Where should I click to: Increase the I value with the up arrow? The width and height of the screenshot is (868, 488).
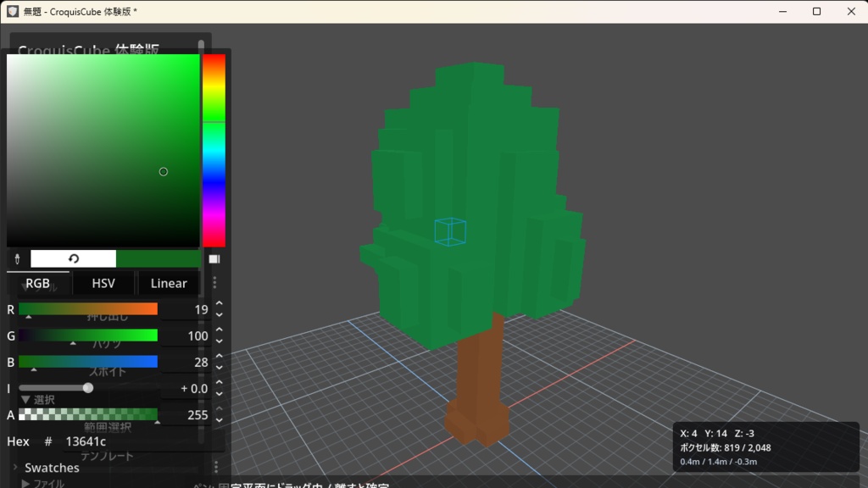(220, 382)
